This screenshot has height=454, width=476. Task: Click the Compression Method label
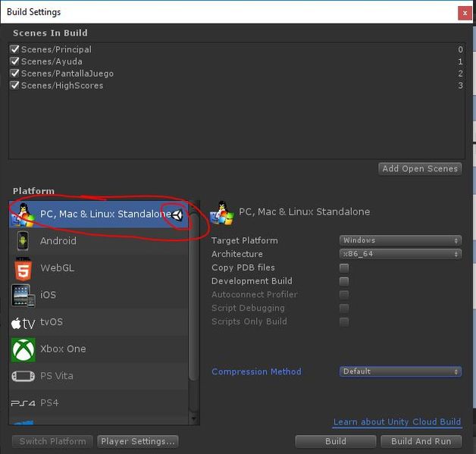(256, 371)
